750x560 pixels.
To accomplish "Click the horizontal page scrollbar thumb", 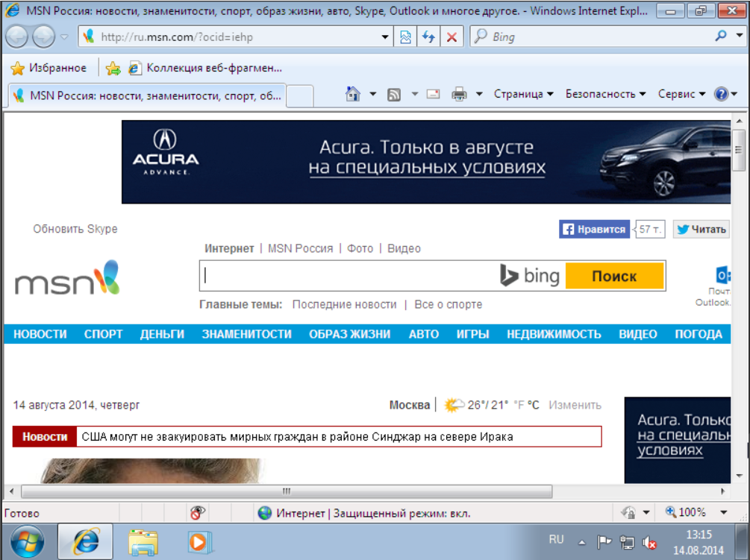I will (x=287, y=491).
